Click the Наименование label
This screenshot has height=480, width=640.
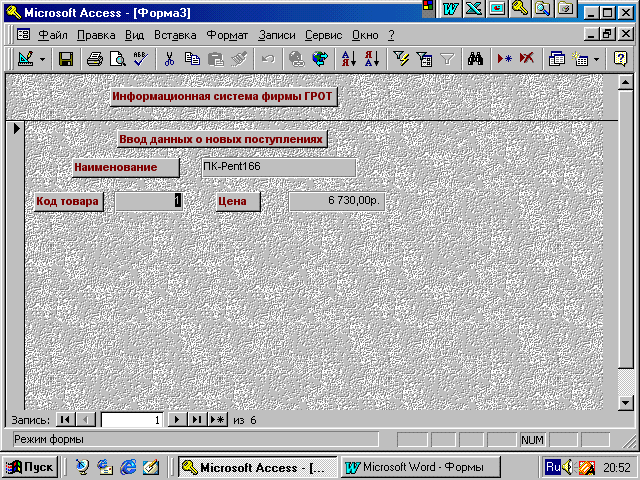pyautogui.click(x=126, y=168)
